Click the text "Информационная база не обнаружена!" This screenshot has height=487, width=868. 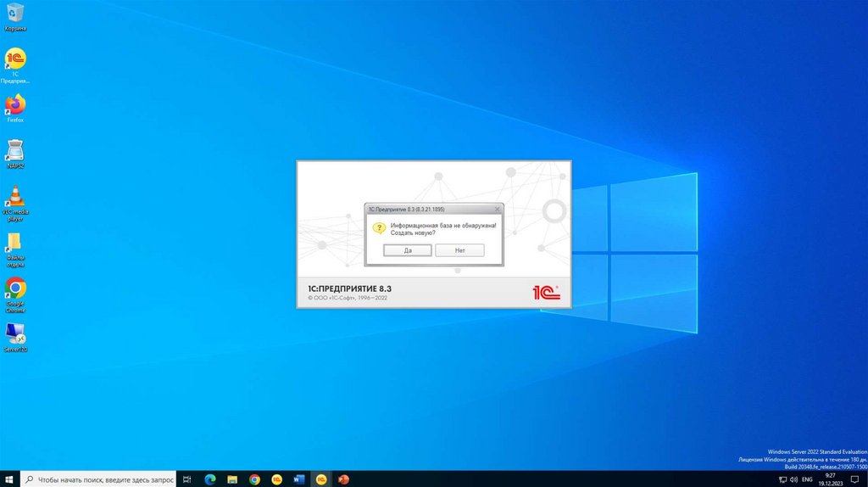(443, 226)
